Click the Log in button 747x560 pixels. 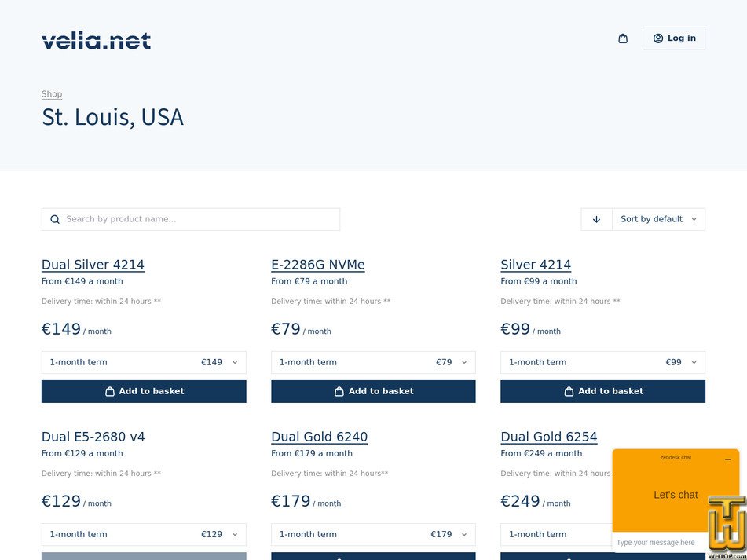pyautogui.click(x=674, y=38)
